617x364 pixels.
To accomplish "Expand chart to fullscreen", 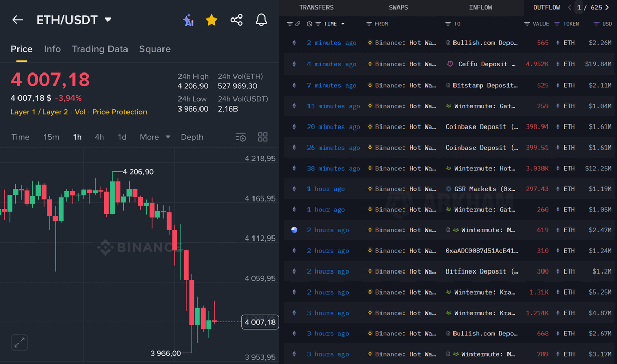I will click(x=20, y=342).
